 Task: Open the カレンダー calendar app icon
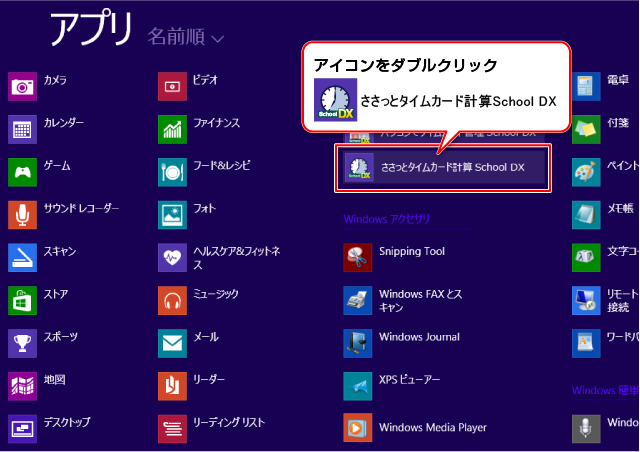tap(22, 129)
